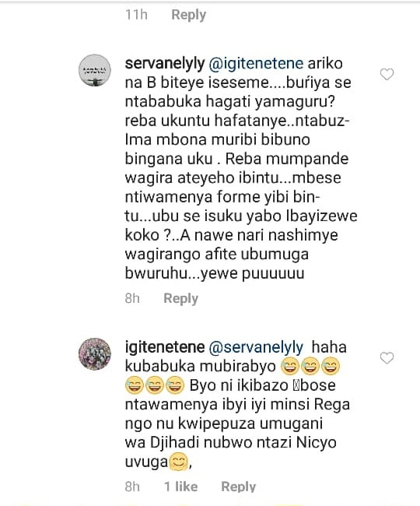Click the 8h timestamp under servanelyly's comment

click(x=132, y=298)
